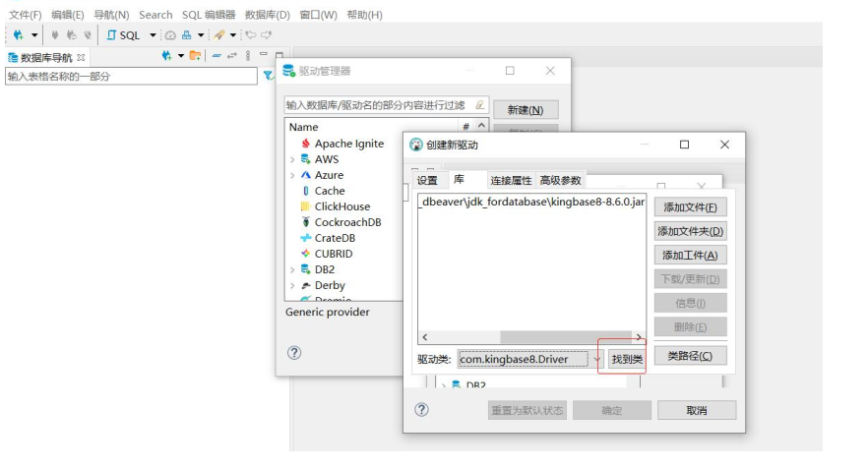Screen dimensions: 868x468
Task: Open the 窗口(W) menu
Action: (x=318, y=15)
